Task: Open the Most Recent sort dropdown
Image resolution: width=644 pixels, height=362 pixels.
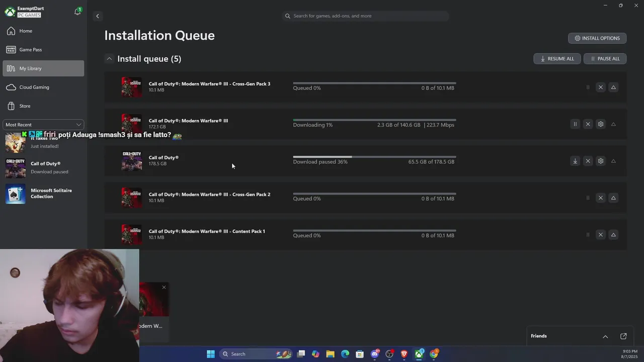Action: [x=43, y=125]
